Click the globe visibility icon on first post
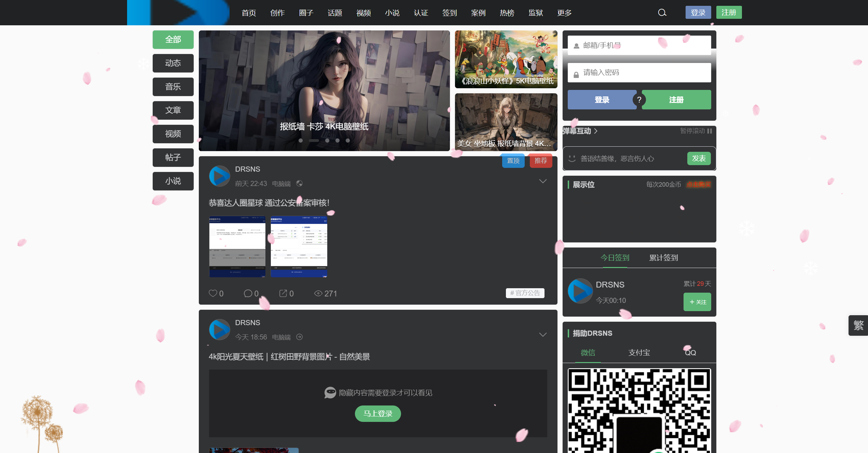Image resolution: width=868 pixels, height=453 pixels. tap(299, 184)
